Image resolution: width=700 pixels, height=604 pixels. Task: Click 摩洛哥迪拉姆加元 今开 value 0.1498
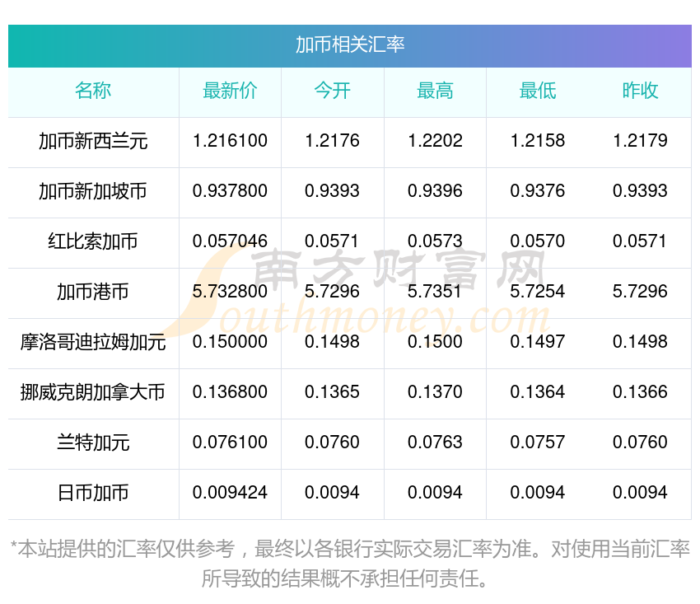[x=332, y=342]
